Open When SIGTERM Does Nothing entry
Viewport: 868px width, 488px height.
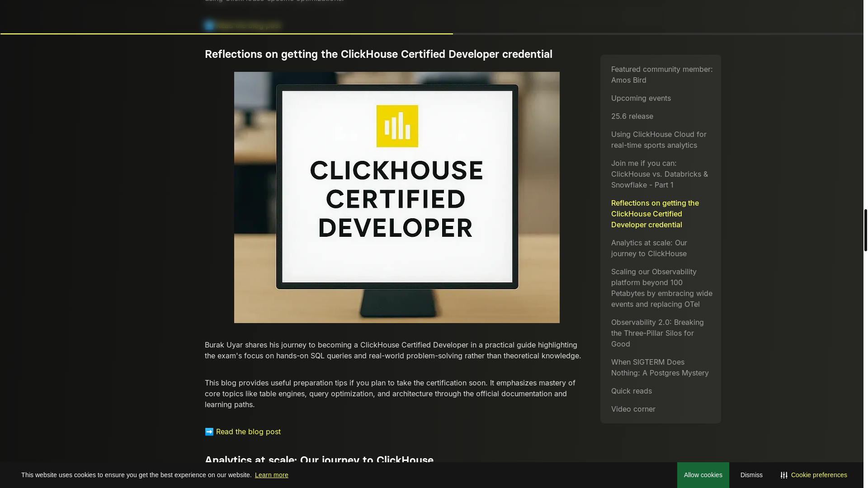[660, 367]
